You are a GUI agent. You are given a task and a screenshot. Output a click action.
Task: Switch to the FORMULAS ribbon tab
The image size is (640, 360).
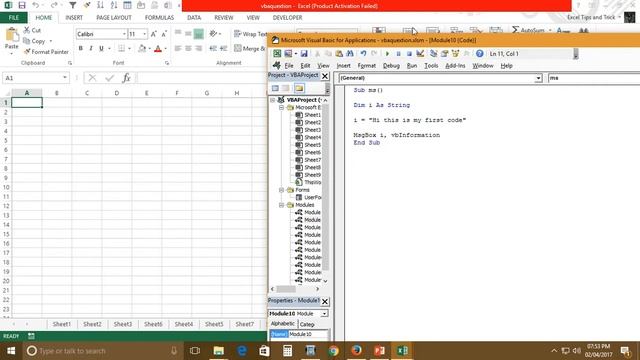click(159, 18)
